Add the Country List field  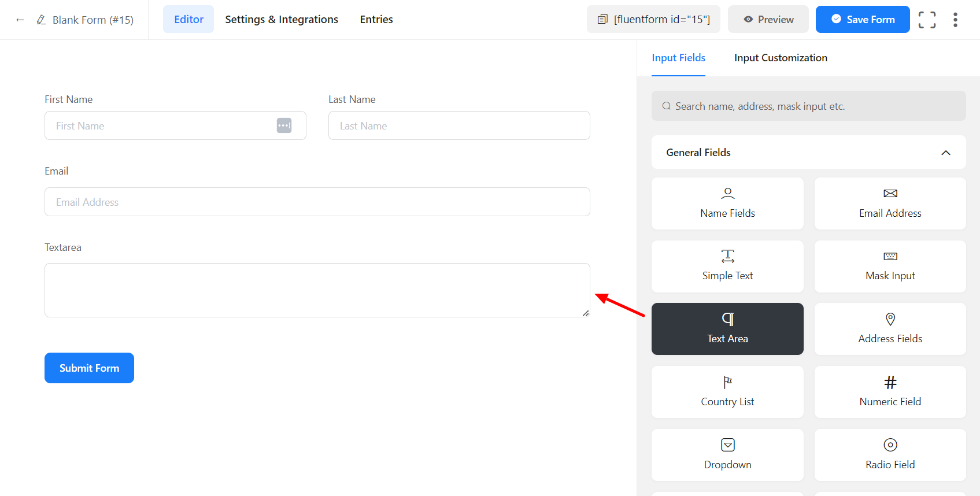click(727, 392)
